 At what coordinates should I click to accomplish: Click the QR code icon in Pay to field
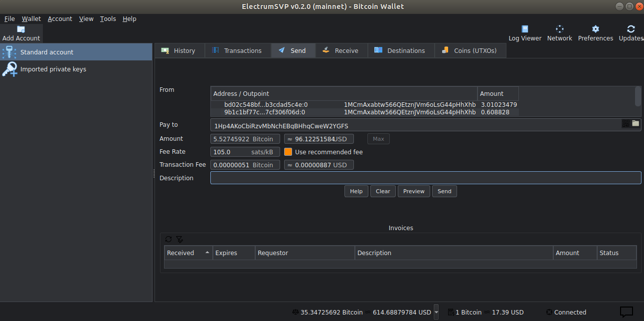626,123
